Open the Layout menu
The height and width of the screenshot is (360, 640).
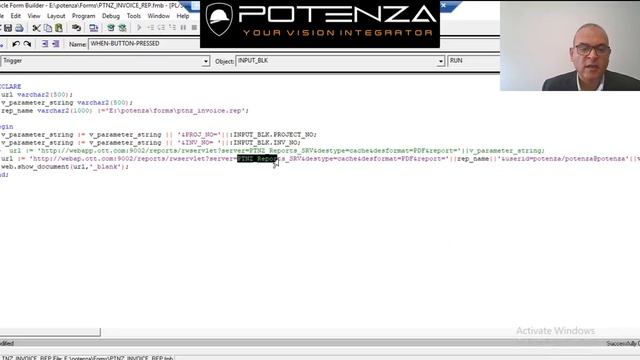coord(56,16)
